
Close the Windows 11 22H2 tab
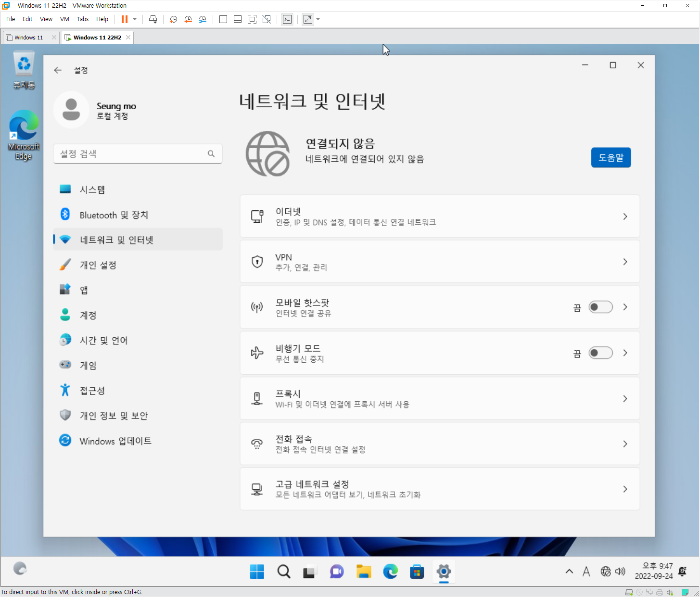[128, 38]
